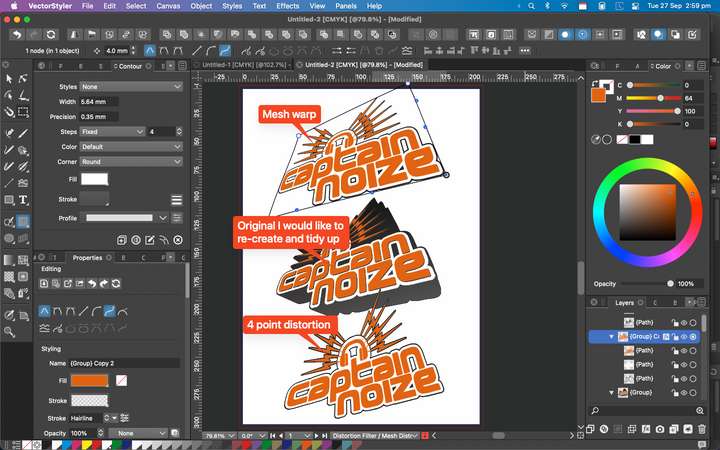
Task: Click the Contour stroke options hamburger icon
Action: tap(177, 200)
